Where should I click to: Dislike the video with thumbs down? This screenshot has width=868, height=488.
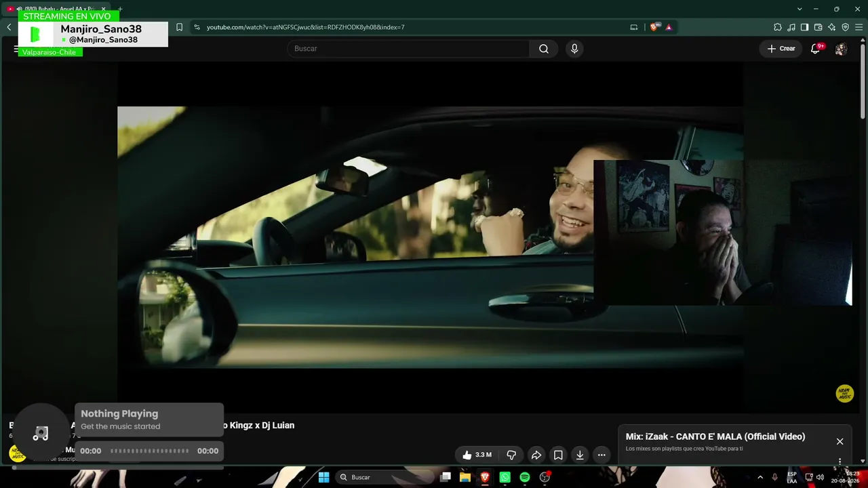(x=511, y=455)
